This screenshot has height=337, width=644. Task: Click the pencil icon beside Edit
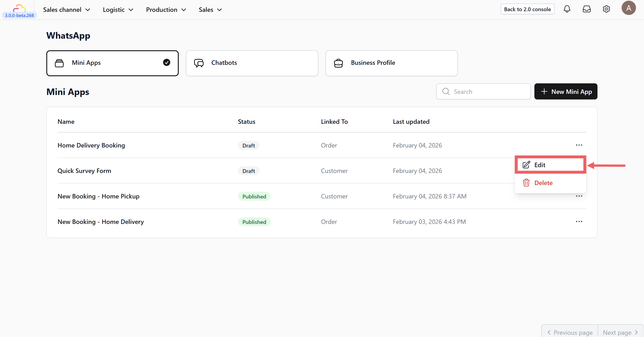tap(526, 165)
